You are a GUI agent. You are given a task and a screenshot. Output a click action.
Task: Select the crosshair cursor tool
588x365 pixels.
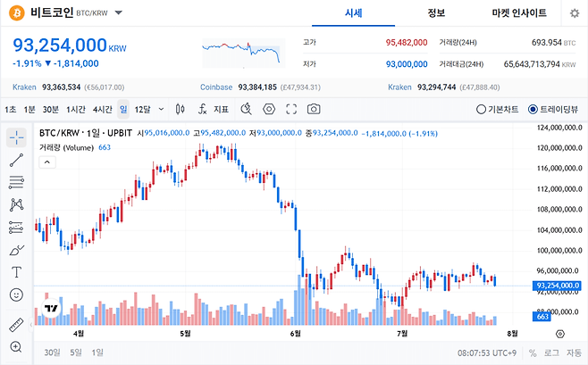point(16,137)
